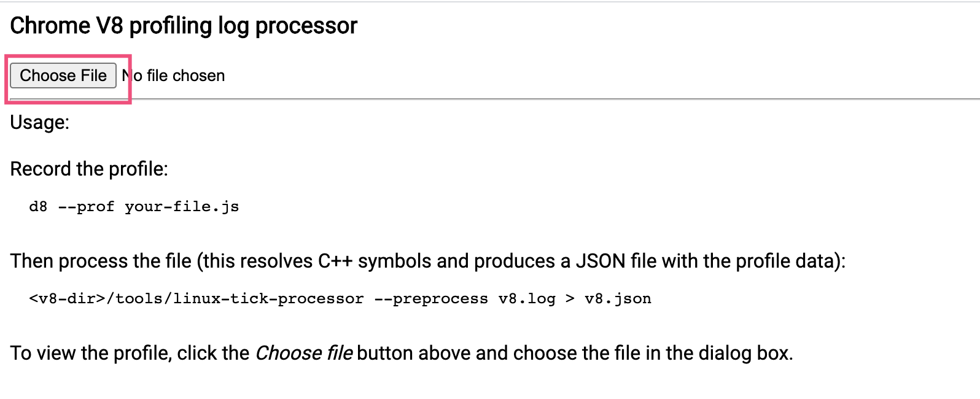
Task: Click the horizontal divider line below the file input
Action: 495,99
